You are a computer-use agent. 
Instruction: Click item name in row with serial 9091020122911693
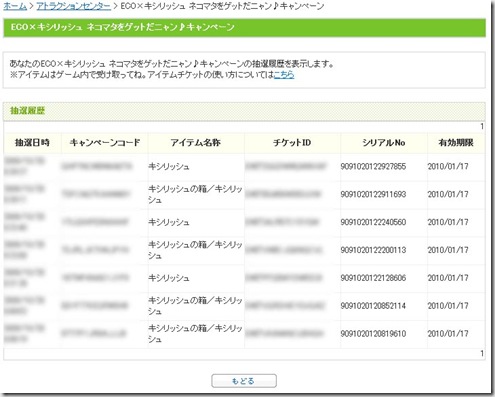tap(195, 194)
